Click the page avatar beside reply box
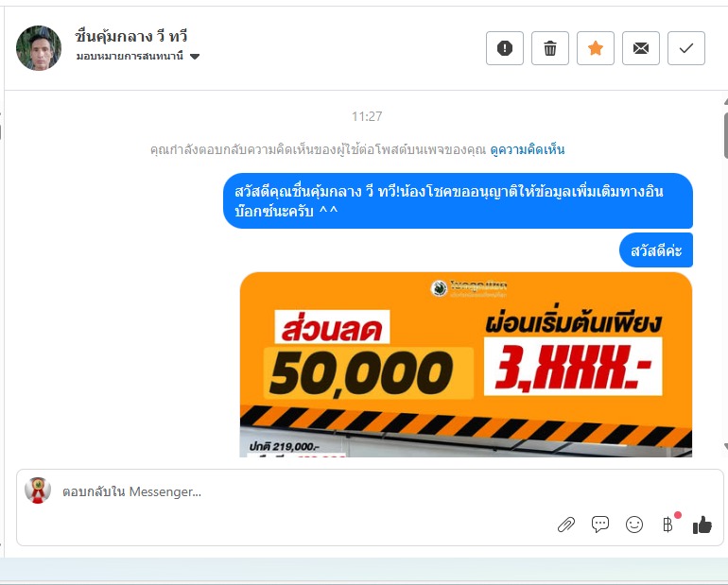Viewport: 728px width, 585px height. (x=38, y=490)
